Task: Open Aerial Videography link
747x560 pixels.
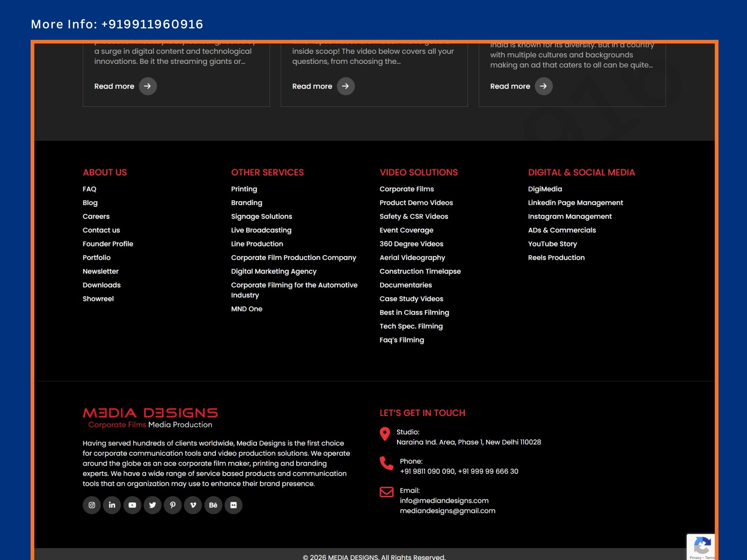Action: [412, 258]
